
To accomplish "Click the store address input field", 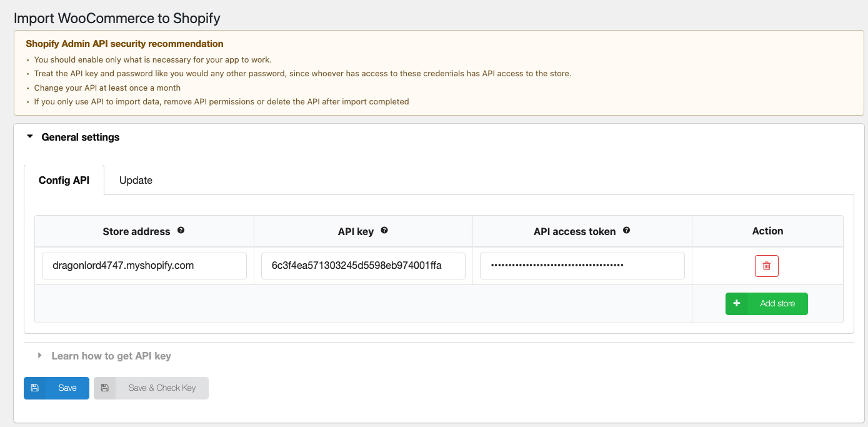I will 144,266.
